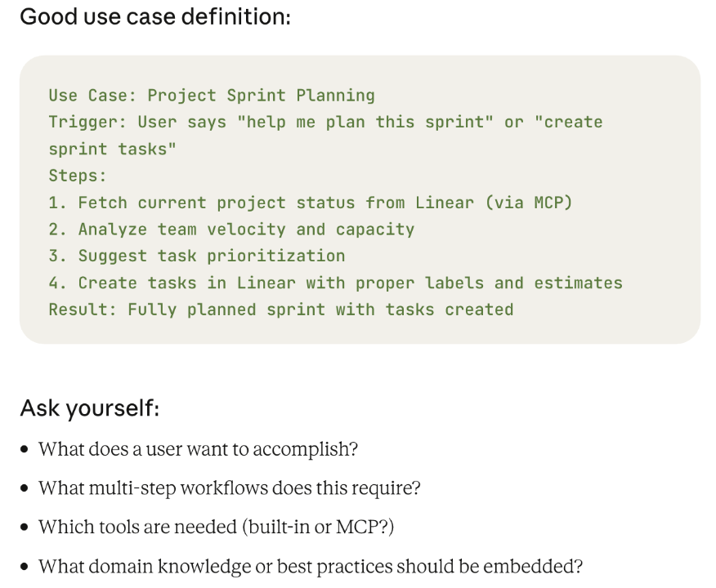Click the 'Ask yourself:' heading
The width and height of the screenshot is (716, 588).
pos(90,408)
